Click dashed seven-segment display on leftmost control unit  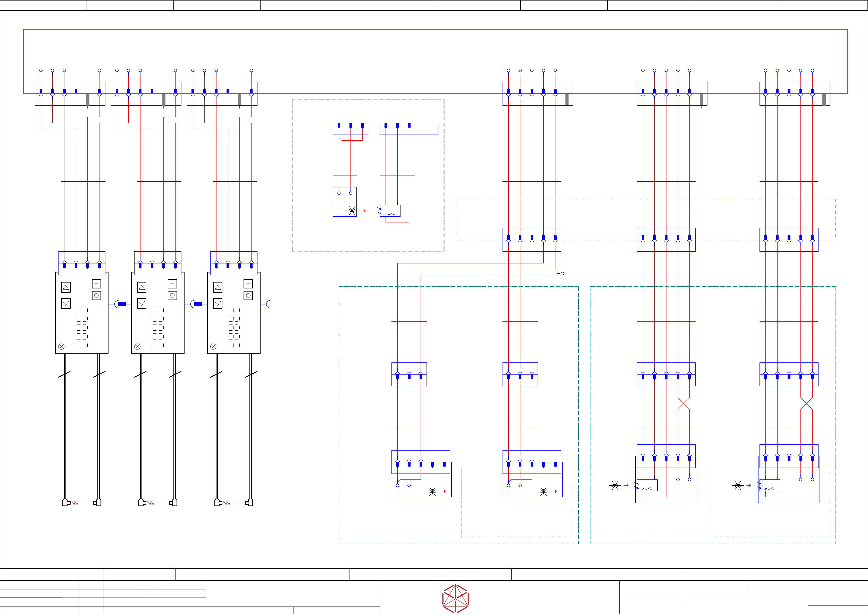pyautogui.click(x=82, y=327)
